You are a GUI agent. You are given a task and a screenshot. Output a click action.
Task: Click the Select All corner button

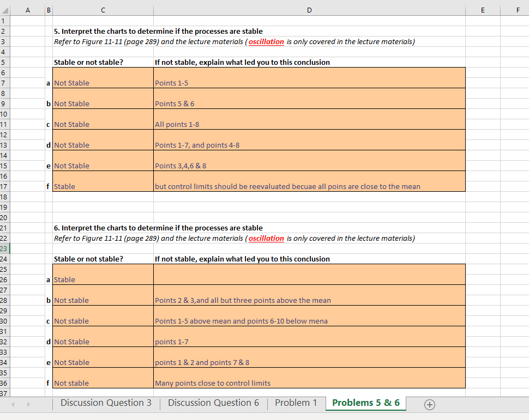coord(4,10)
